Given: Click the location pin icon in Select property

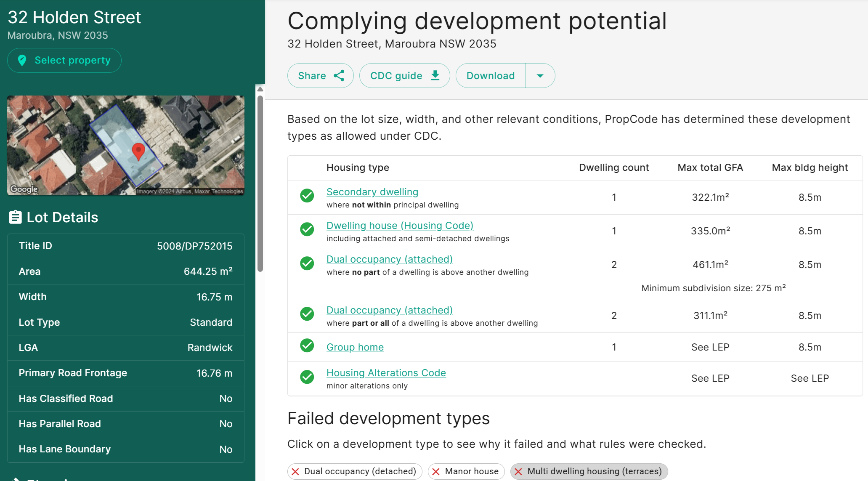Looking at the screenshot, I should tap(22, 61).
